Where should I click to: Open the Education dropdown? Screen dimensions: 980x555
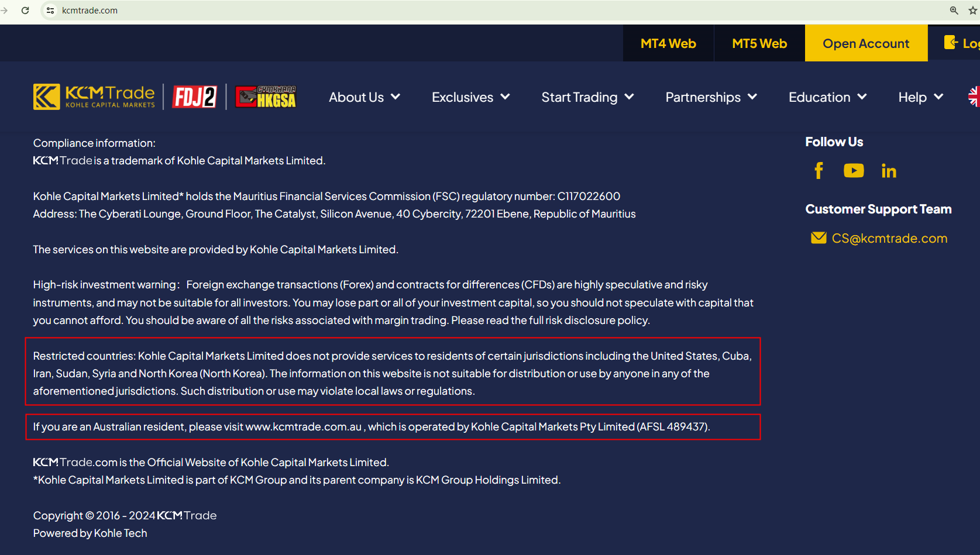828,97
